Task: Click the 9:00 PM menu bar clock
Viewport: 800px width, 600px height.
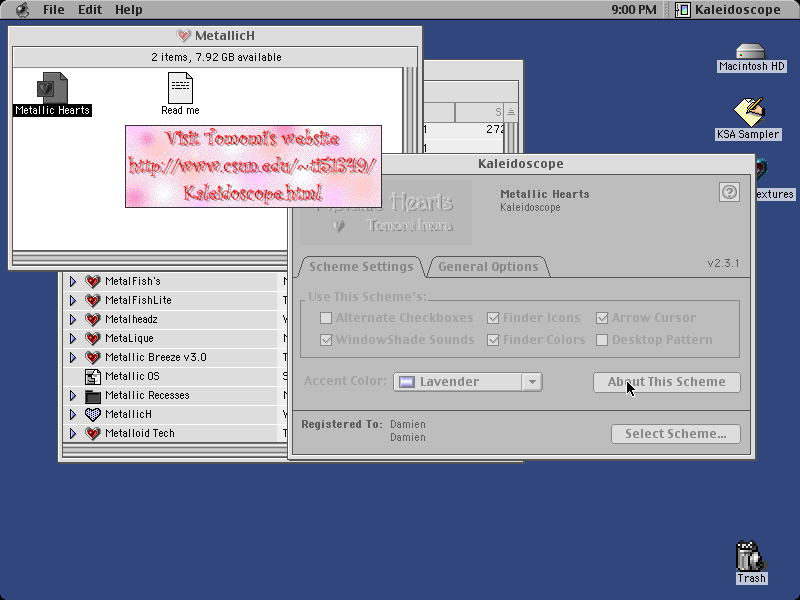Action: [634, 10]
